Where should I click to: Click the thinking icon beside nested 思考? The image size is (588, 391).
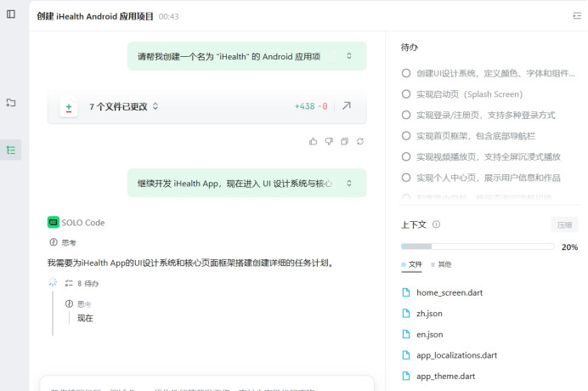(x=69, y=304)
